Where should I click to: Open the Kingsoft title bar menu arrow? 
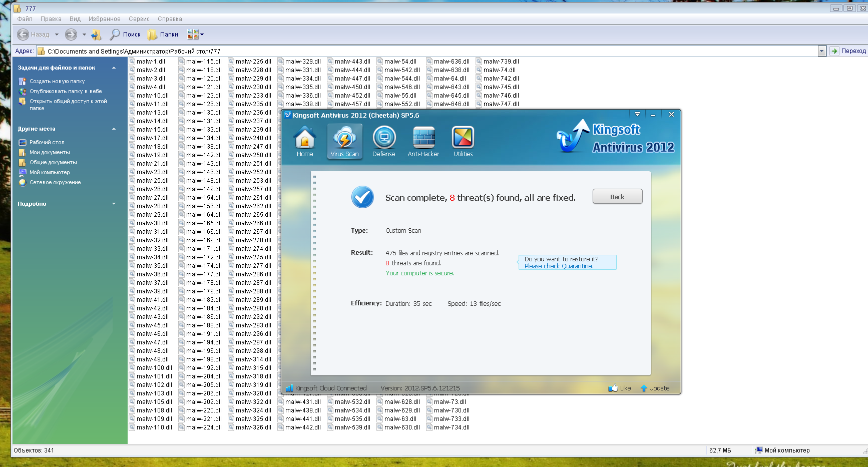click(x=637, y=115)
